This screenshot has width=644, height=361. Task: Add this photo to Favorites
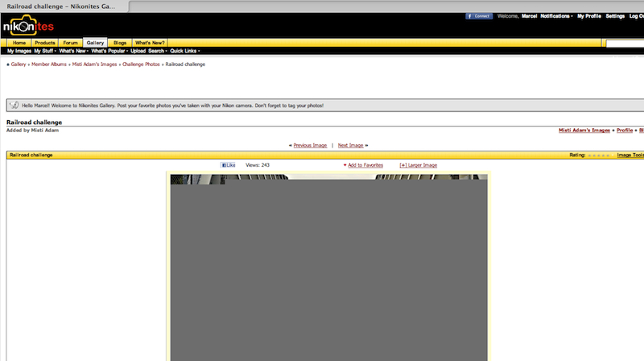click(x=365, y=164)
